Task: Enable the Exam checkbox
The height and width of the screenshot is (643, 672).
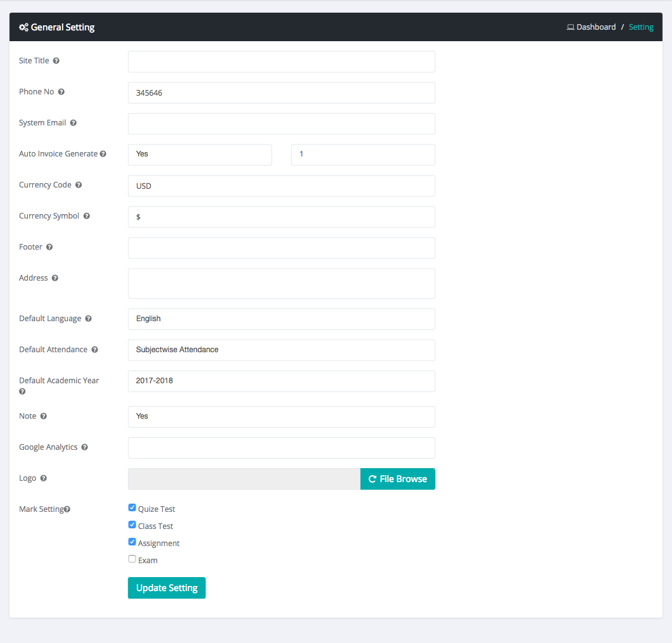Action: [x=132, y=559]
